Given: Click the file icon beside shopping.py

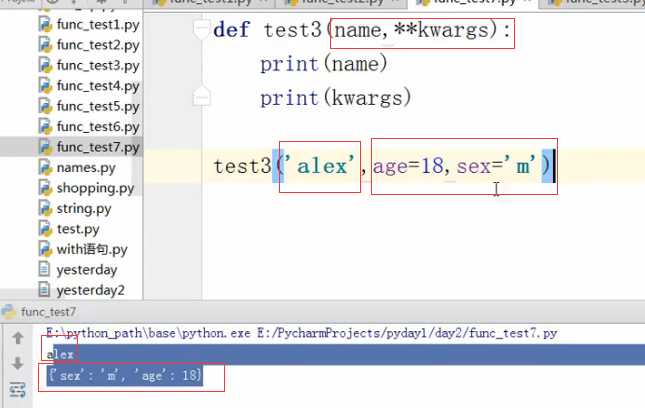Looking at the screenshot, I should (x=44, y=188).
